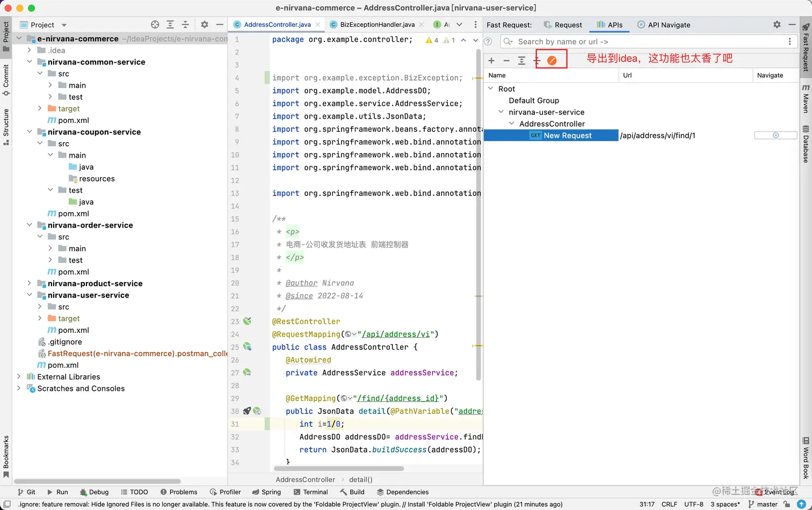The height and width of the screenshot is (510, 812).
Task: Hide the Project tool window
Action: (220, 25)
